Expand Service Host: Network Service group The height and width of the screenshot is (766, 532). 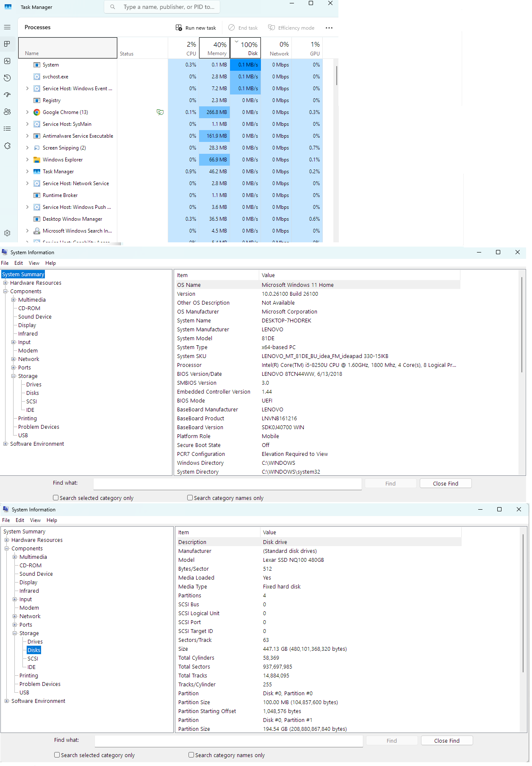tap(28, 183)
